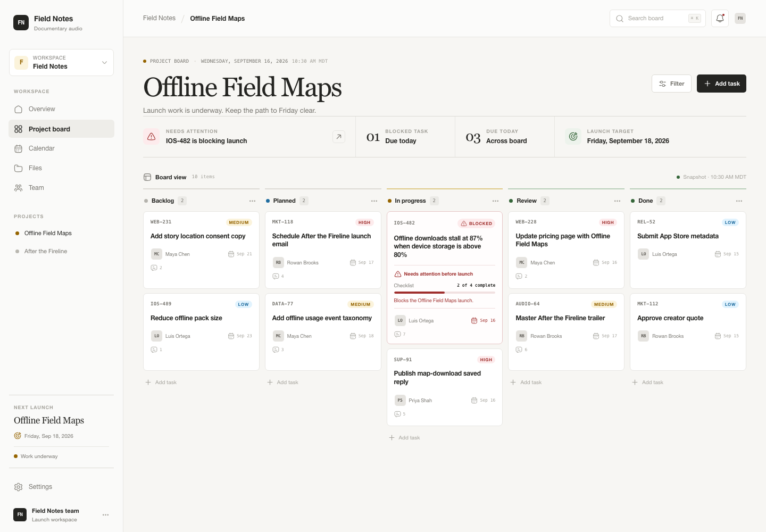Open the IOS-482 alert arrow link

pos(339,137)
